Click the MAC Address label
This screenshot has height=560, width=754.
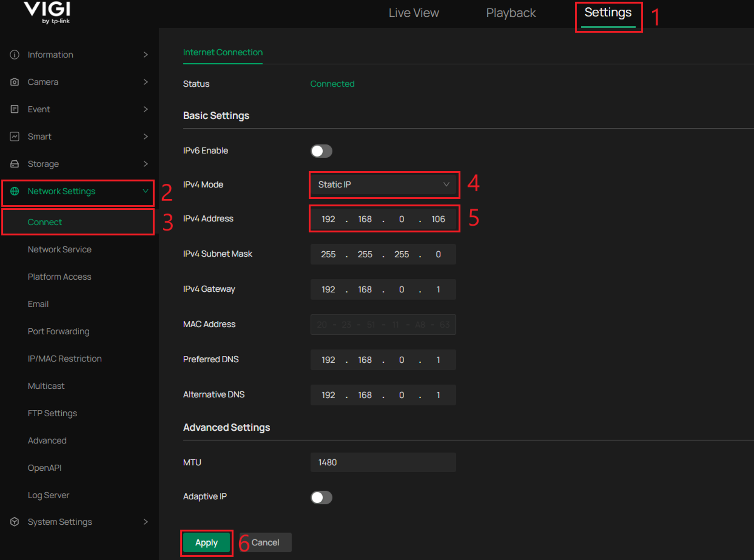coord(209,324)
